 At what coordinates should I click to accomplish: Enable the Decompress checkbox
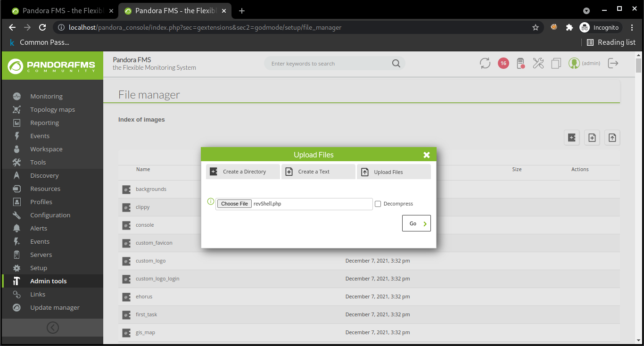click(378, 204)
